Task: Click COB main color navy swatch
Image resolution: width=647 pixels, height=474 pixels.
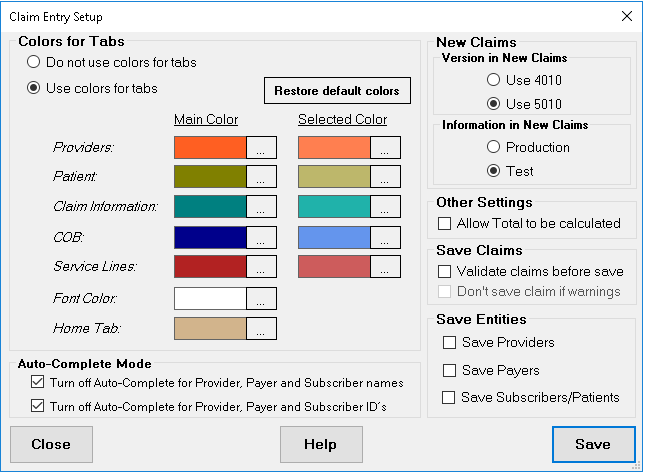Action: (210, 237)
